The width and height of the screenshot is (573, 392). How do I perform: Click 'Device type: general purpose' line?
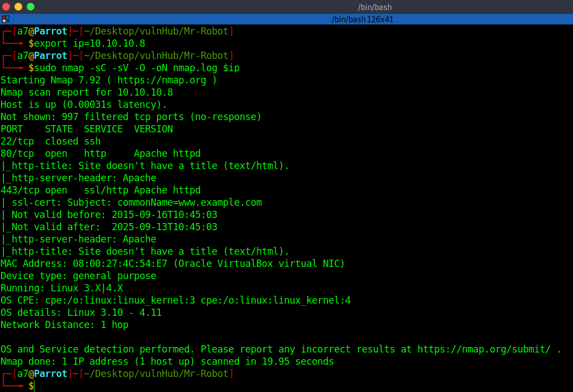coord(78,276)
